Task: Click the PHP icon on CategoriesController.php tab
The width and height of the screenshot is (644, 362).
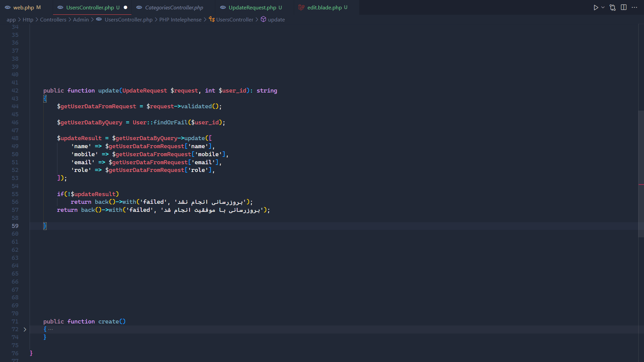Action: click(x=139, y=7)
